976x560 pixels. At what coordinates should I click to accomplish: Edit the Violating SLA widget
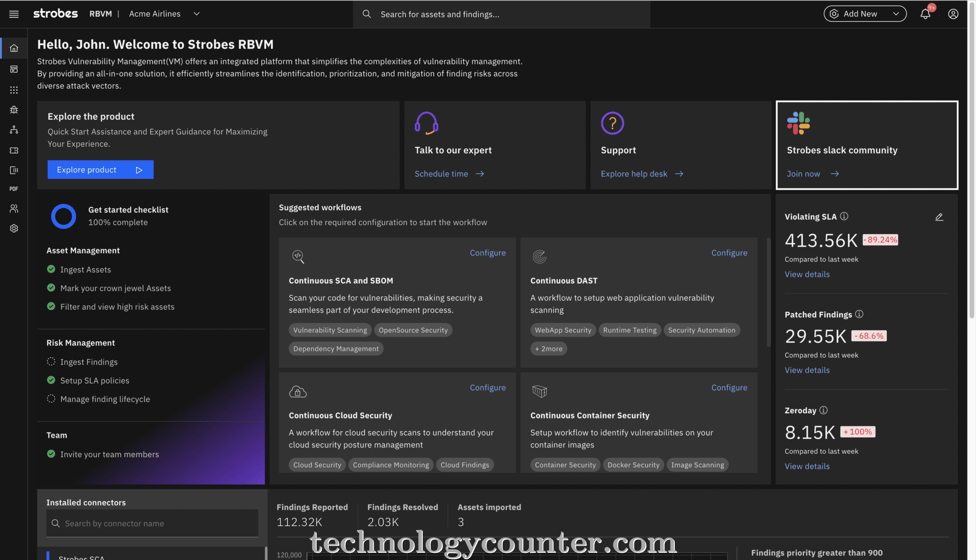939,217
